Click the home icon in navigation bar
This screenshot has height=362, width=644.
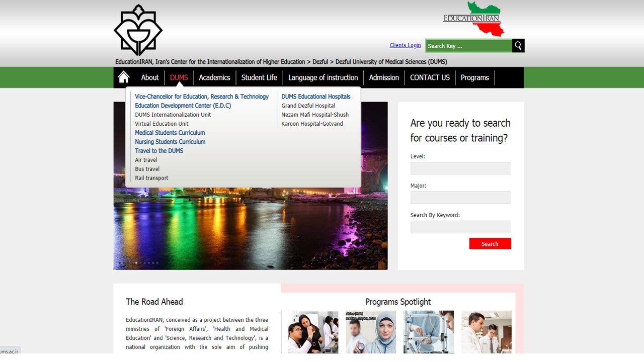[123, 77]
